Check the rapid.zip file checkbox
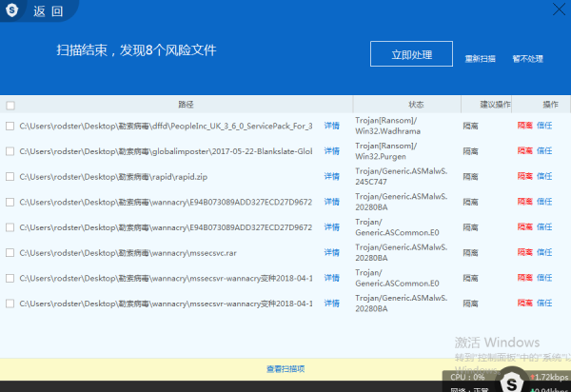 pos(10,177)
